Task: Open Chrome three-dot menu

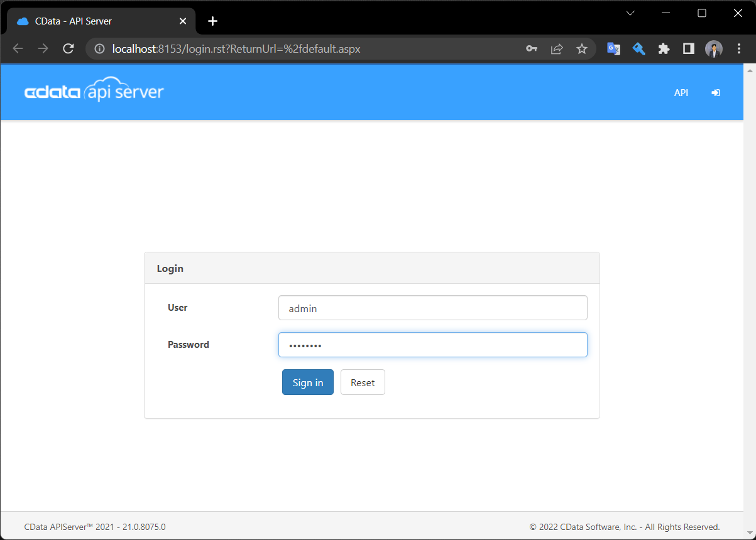Action: [739, 48]
